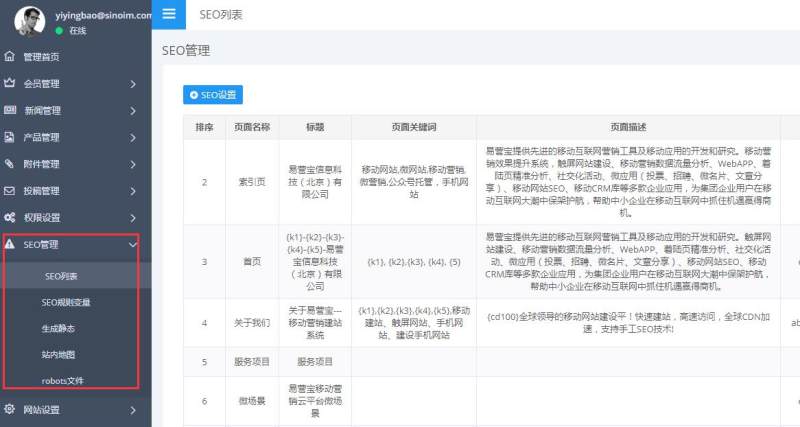Click the paperclip icon for 附件管理

pyautogui.click(x=9, y=163)
